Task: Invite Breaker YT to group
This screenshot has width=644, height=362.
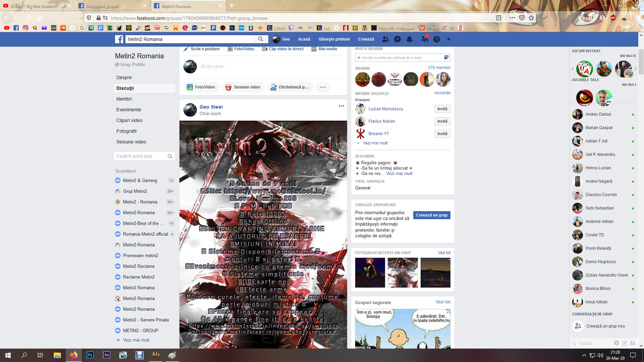Action: click(442, 134)
